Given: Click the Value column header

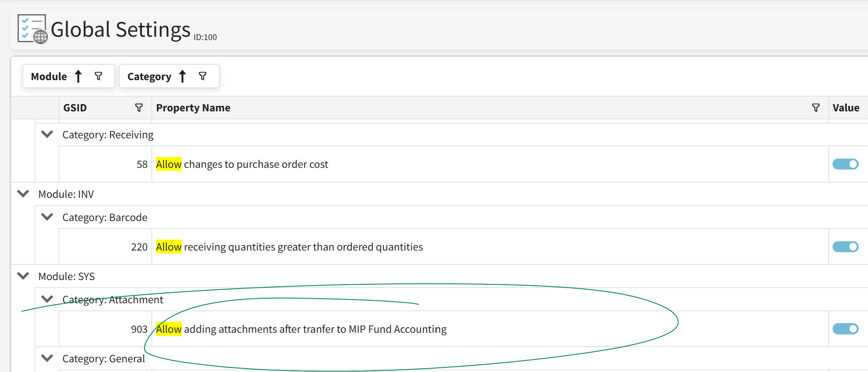Looking at the screenshot, I should pyautogui.click(x=846, y=108).
